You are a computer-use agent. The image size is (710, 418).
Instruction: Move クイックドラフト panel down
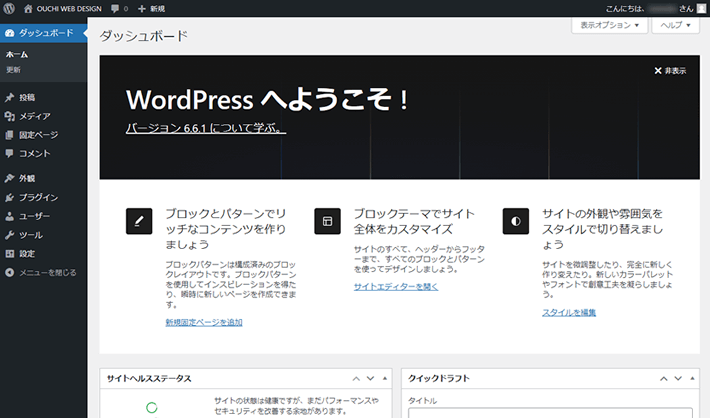point(678,379)
